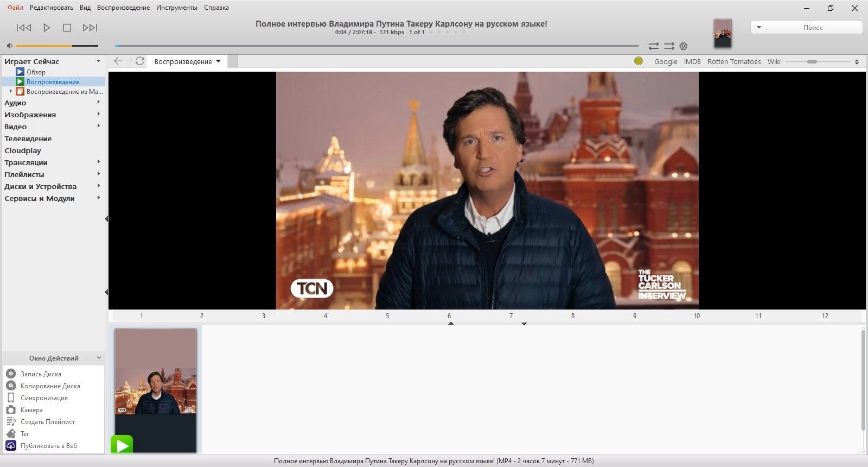Expand the Трансляции section arrow
The width and height of the screenshot is (868, 467).
98,162
